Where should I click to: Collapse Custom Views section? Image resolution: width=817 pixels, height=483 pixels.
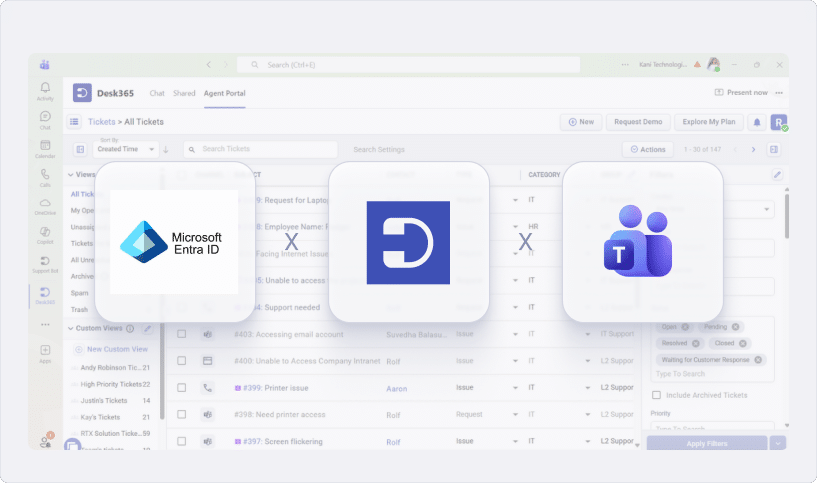click(x=70, y=328)
